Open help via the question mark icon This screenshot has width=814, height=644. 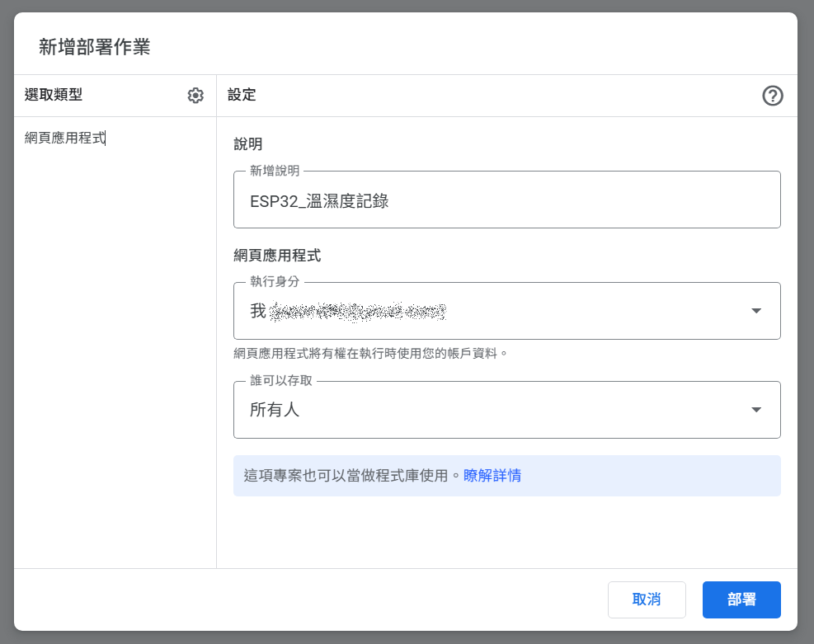point(773,96)
